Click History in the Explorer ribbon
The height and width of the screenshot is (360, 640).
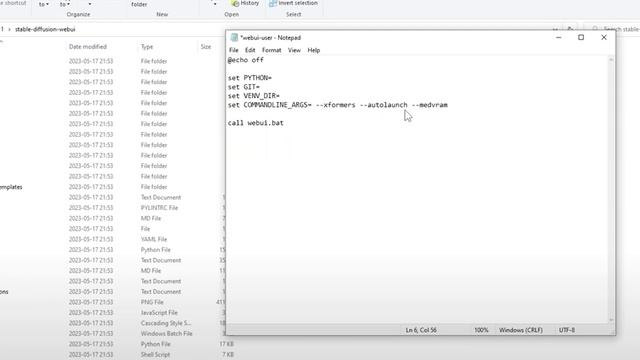[x=245, y=3]
